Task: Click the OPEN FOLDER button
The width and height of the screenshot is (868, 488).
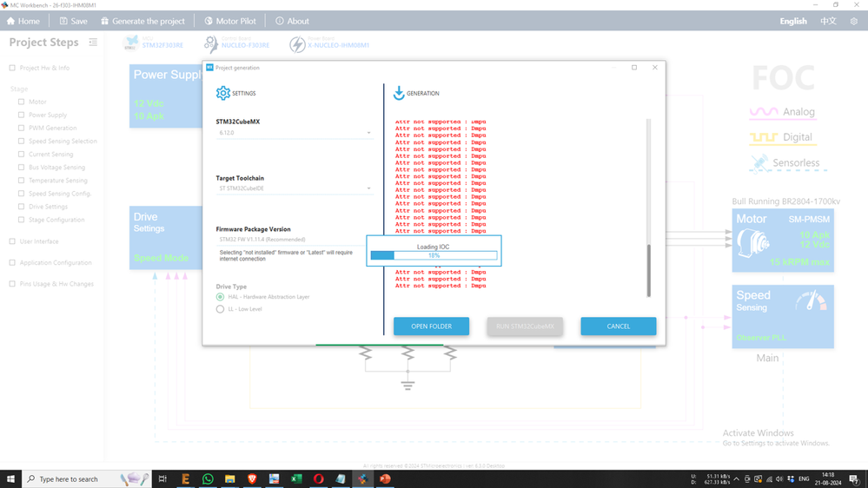Action: coord(431,326)
